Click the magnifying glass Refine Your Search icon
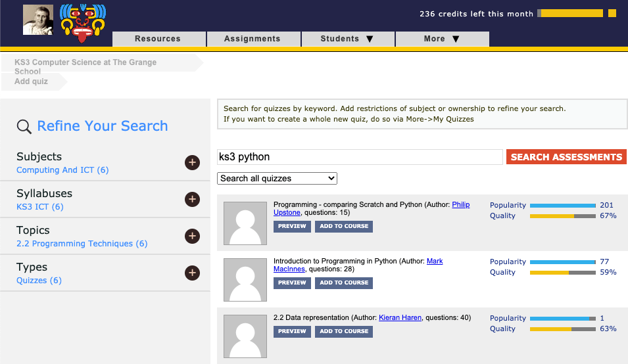 (24, 127)
